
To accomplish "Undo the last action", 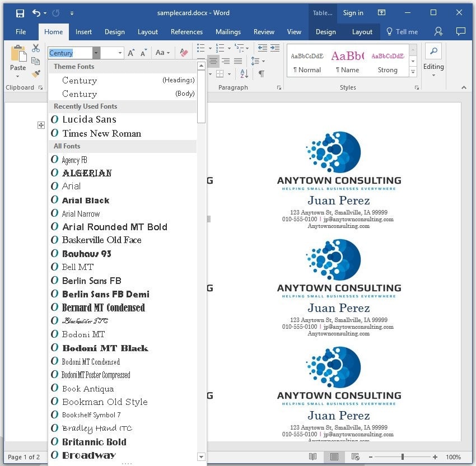I will [x=36, y=13].
